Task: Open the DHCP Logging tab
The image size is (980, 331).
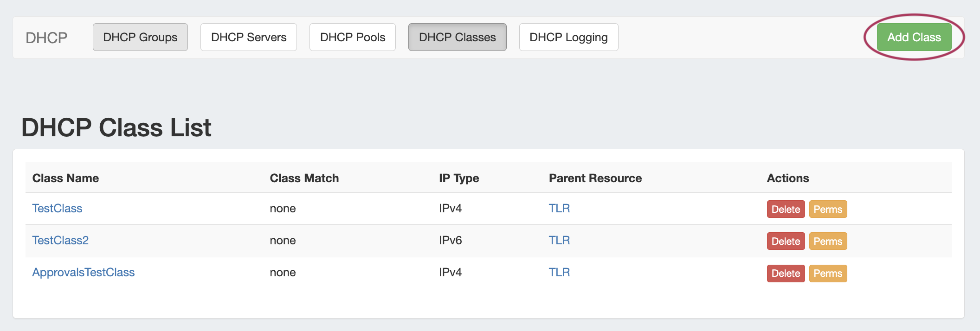Action: 568,37
